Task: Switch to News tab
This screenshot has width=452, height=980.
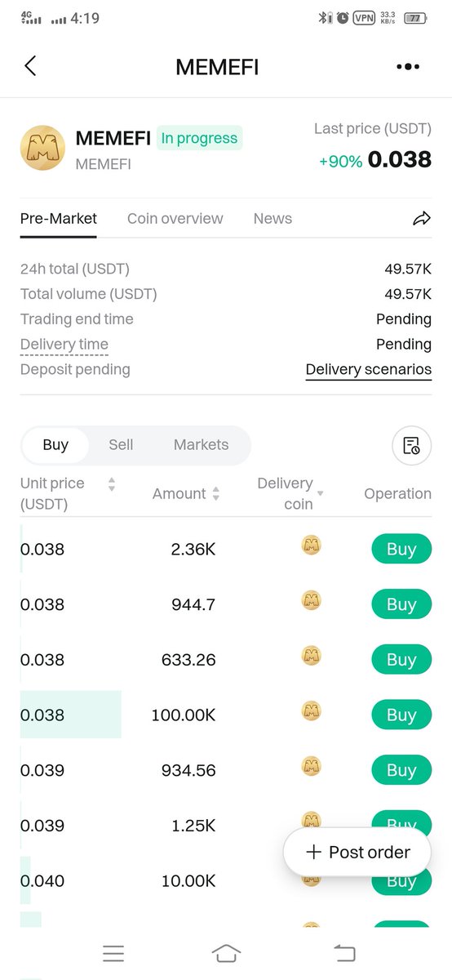Action: tap(273, 219)
